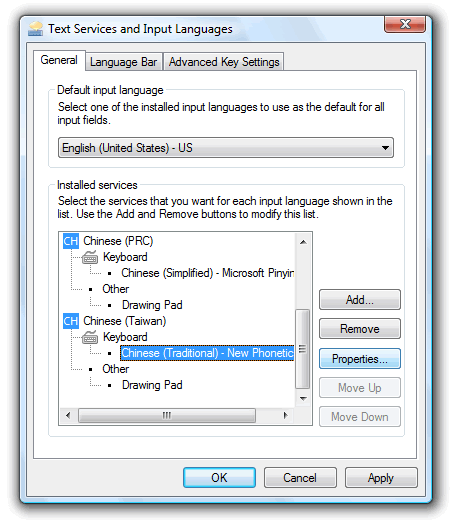
Task: Click the CH icon beside Chinese (PRC)
Action: click(x=71, y=241)
